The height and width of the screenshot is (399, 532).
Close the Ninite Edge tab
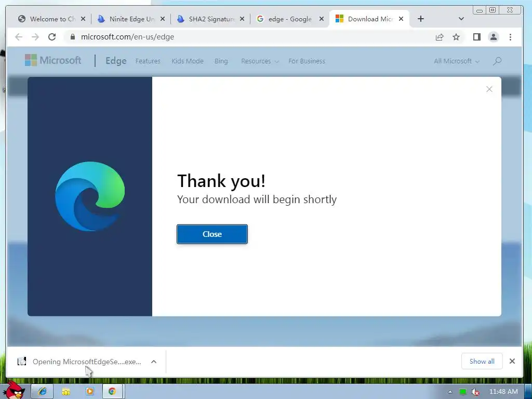pyautogui.click(x=163, y=19)
